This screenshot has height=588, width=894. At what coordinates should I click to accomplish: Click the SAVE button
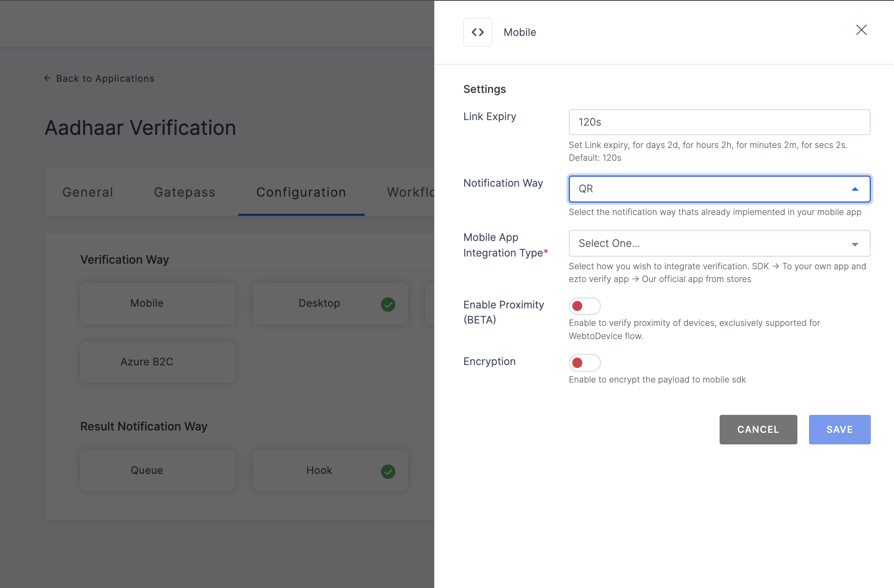tap(839, 429)
